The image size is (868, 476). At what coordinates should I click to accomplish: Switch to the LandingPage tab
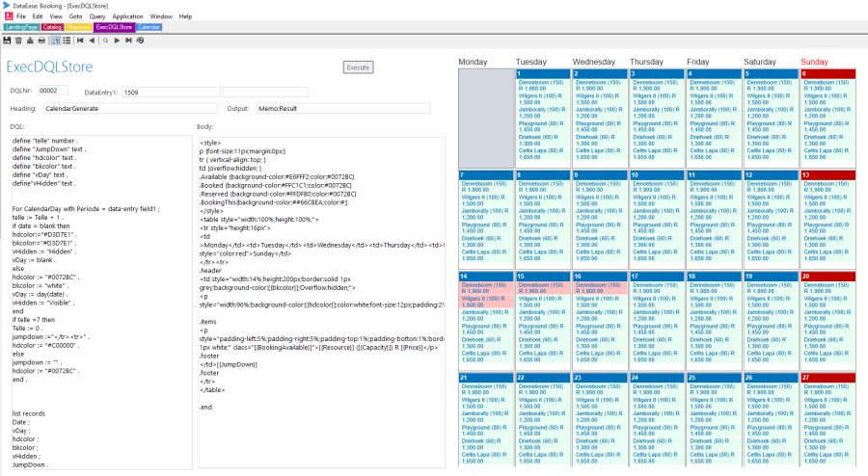21,27
